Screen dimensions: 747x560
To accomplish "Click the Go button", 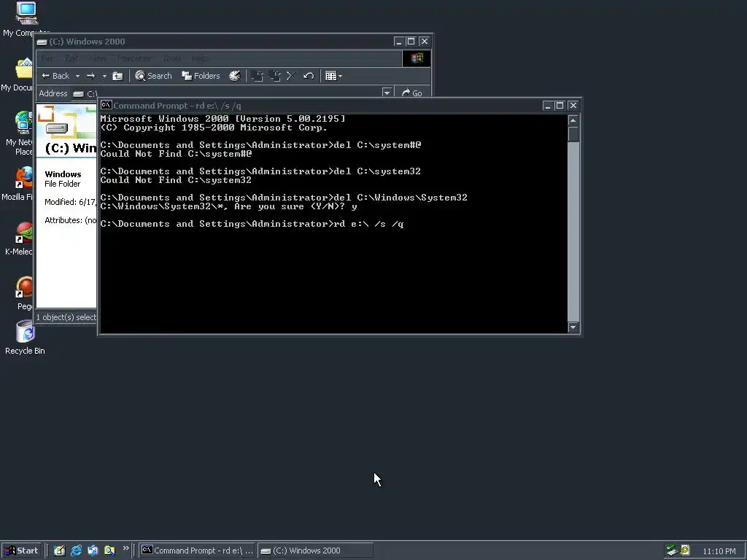I will [412, 93].
